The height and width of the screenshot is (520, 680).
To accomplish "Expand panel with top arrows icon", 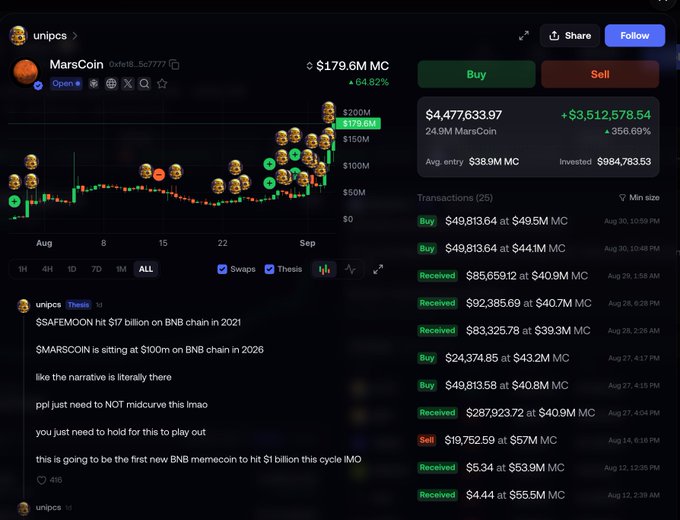I will (x=524, y=36).
